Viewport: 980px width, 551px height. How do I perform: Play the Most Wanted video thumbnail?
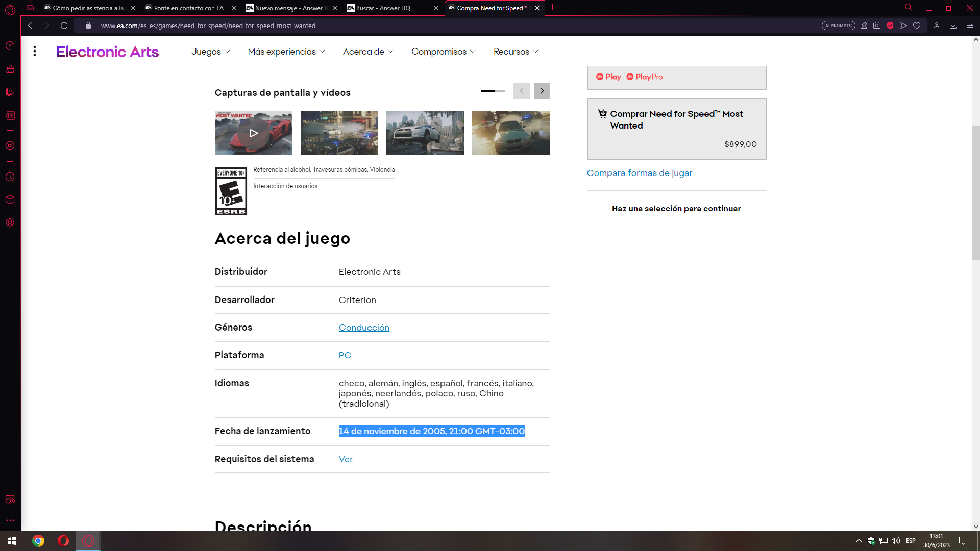254,133
